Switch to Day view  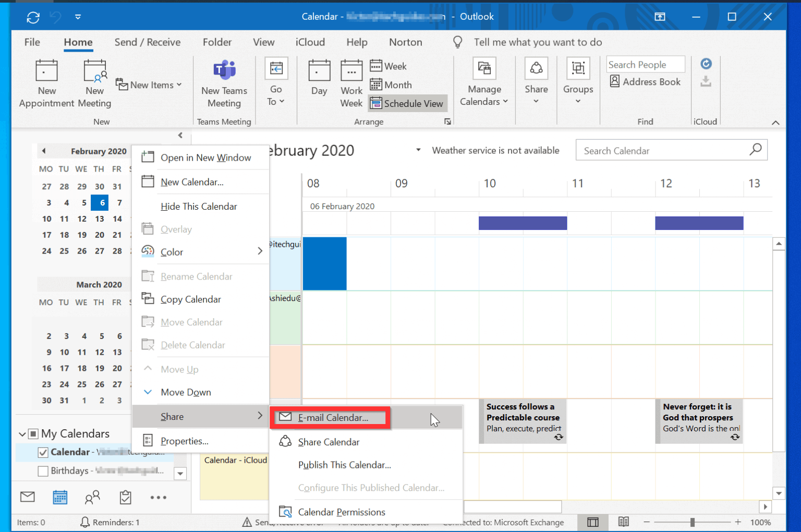tap(319, 78)
